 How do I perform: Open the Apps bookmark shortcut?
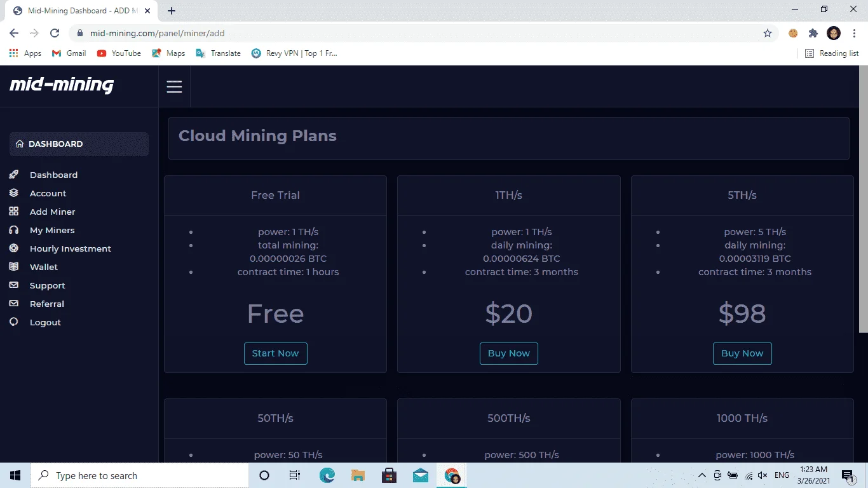(x=25, y=53)
